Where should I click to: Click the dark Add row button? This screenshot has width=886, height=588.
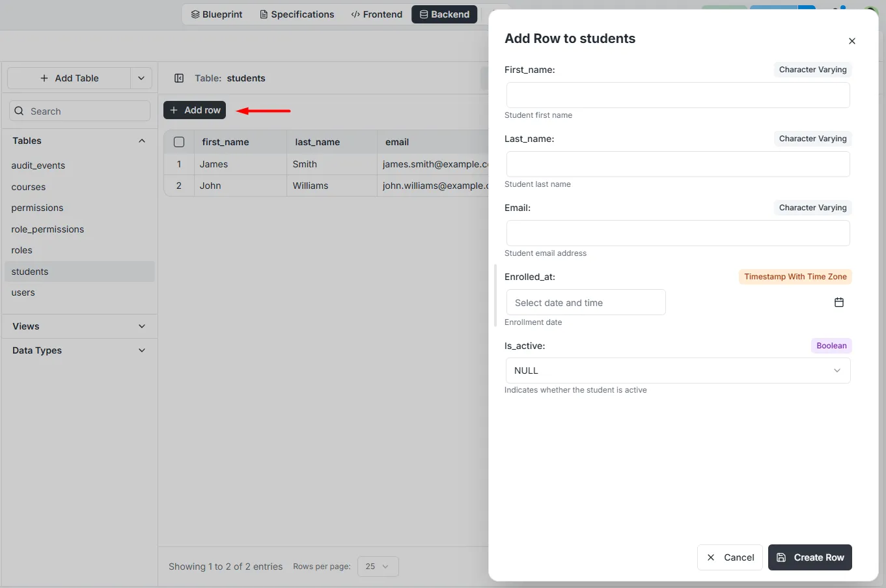(195, 110)
